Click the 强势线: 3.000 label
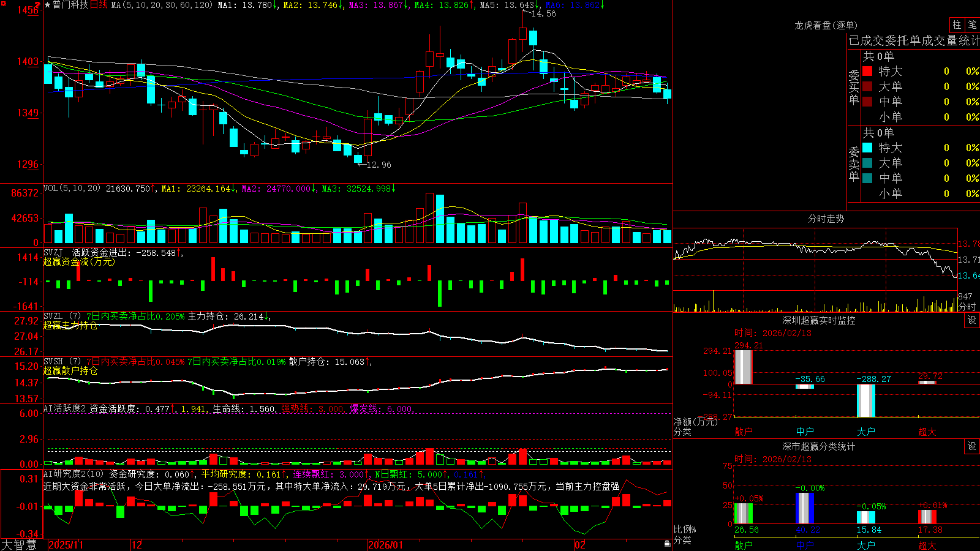The width and height of the screenshot is (980, 551). [x=312, y=408]
